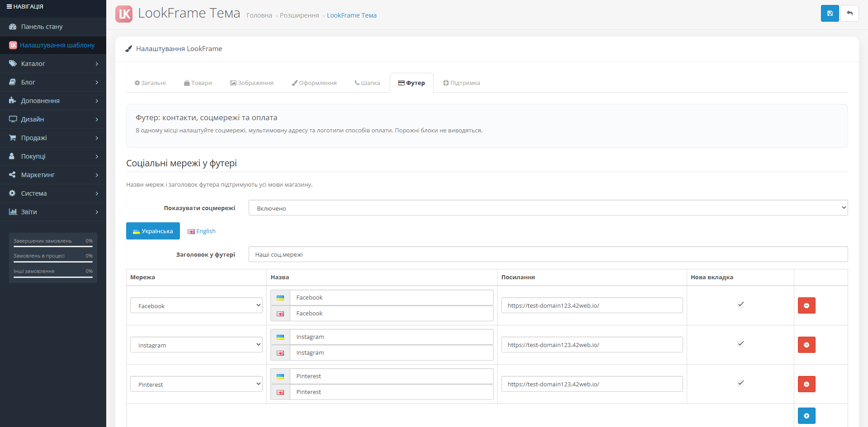Screen dimensions: 868x427
Task: Click the back arrow icon button
Action: (x=849, y=14)
